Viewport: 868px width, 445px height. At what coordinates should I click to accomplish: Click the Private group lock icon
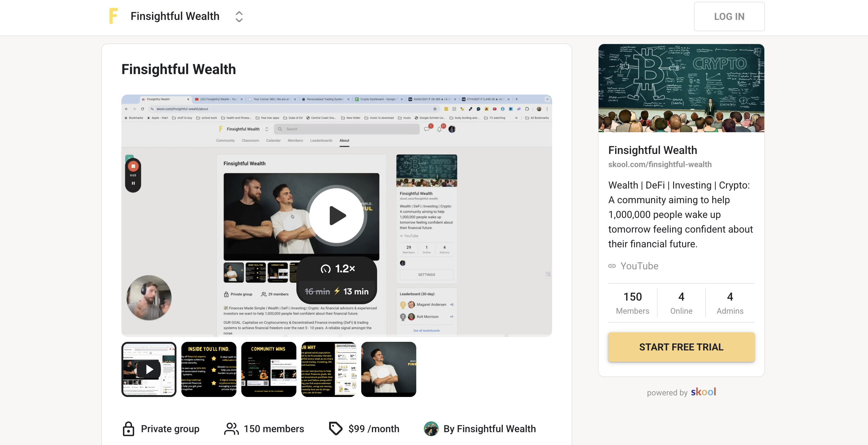click(x=128, y=429)
